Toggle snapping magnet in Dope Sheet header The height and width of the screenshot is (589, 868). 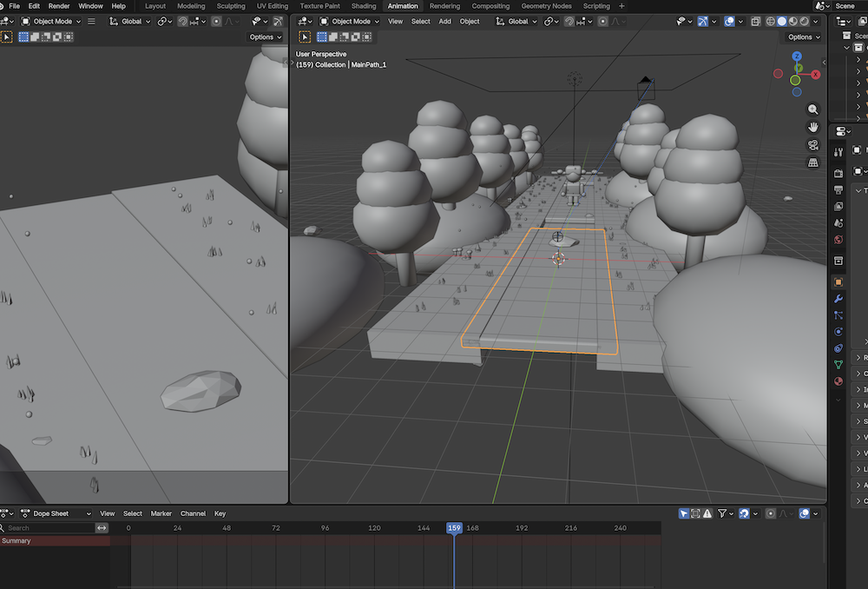point(744,513)
